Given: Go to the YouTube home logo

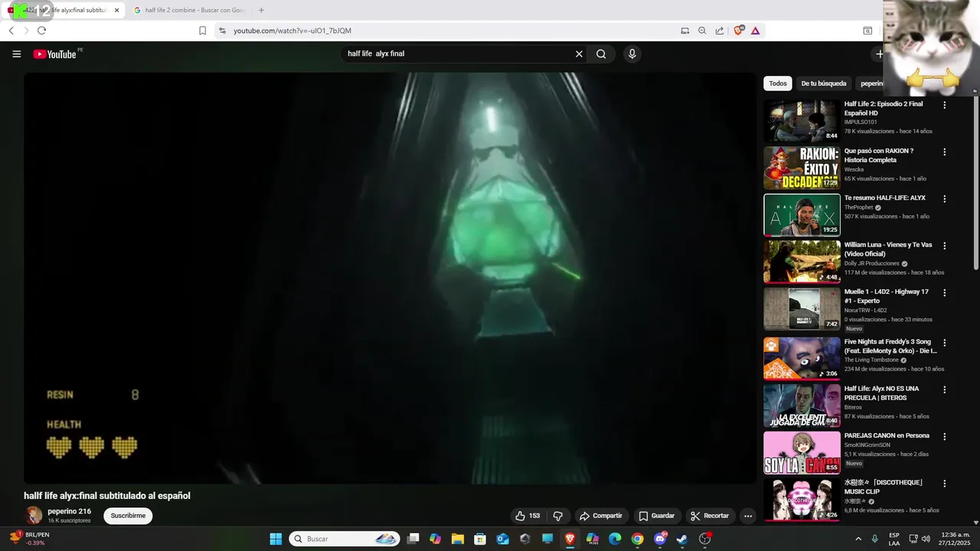Looking at the screenshot, I should click(55, 54).
